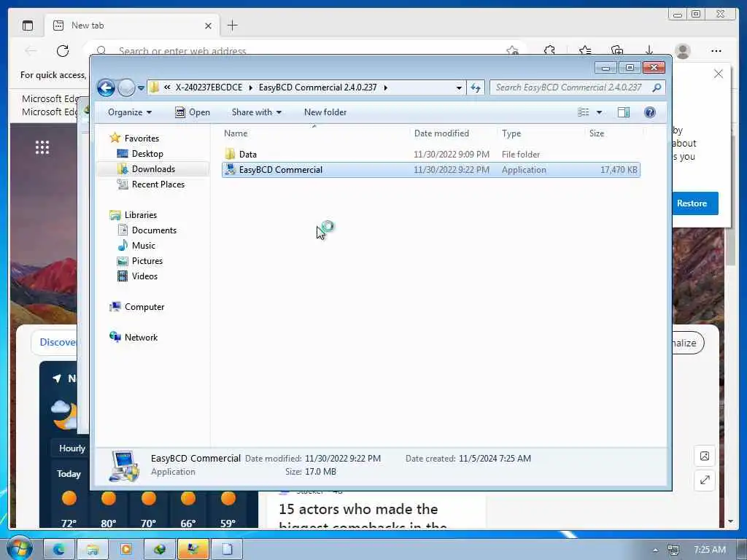
Task: Expand the arrow after X-240237EBCDCE breadcrumb
Action: [x=251, y=87]
